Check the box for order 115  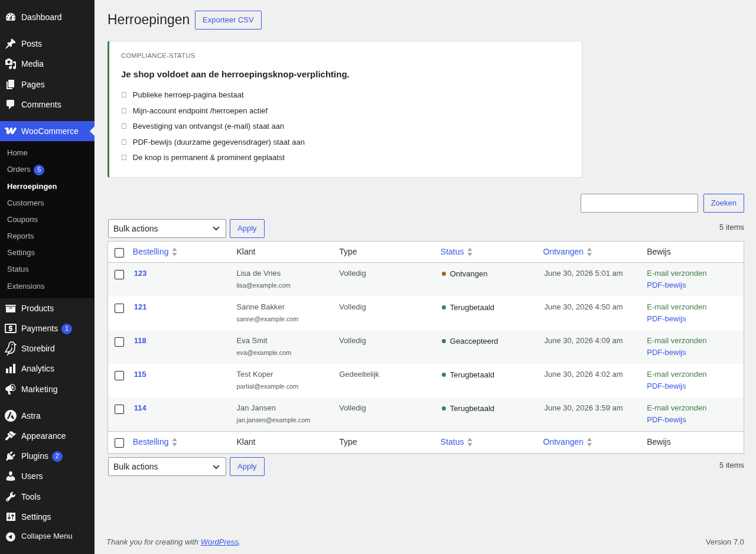[119, 376]
